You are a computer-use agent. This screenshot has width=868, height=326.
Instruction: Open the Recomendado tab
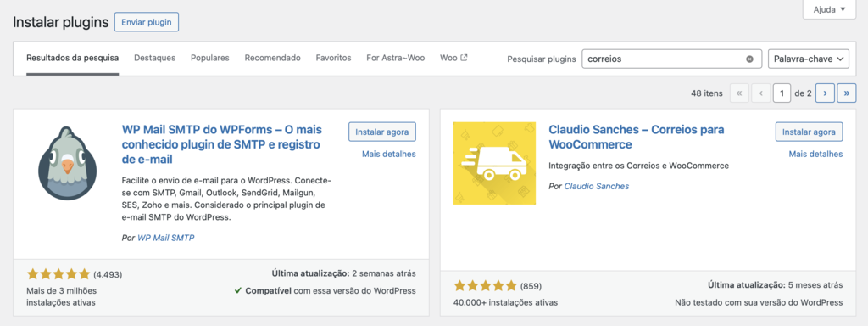point(272,58)
